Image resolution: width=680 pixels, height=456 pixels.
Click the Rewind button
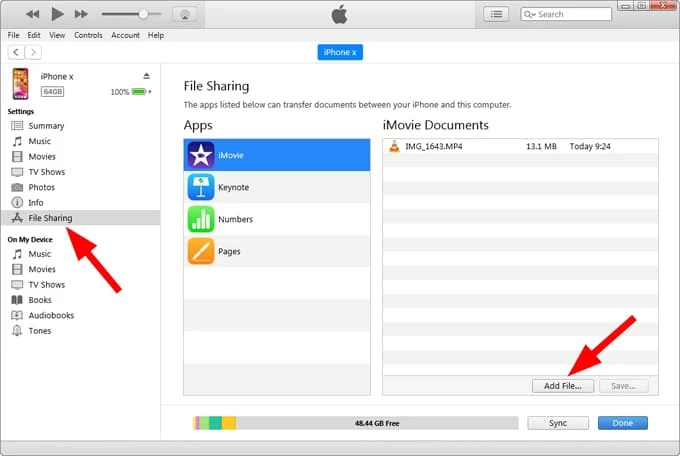[33, 14]
